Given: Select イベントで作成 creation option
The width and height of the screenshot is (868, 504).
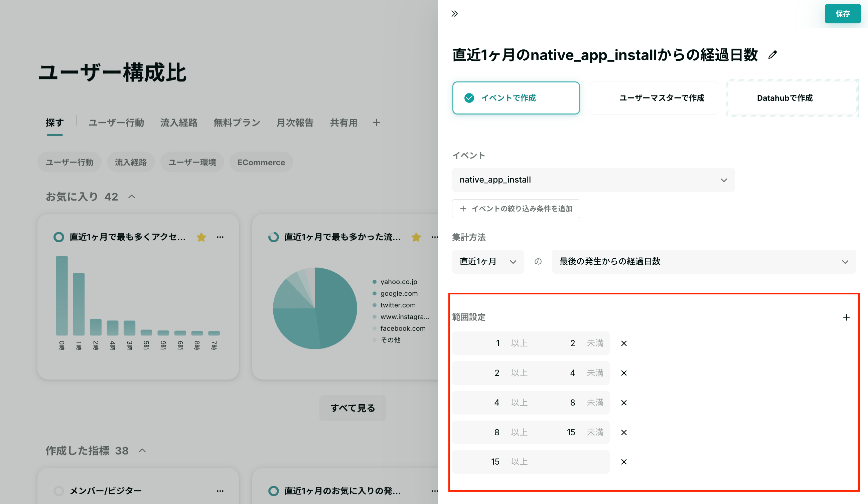Looking at the screenshot, I should pos(516,98).
